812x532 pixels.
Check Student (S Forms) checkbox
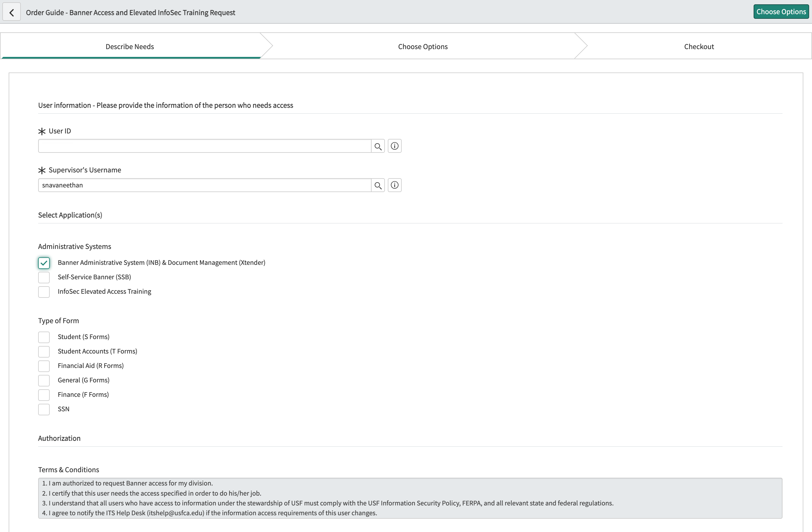point(44,337)
